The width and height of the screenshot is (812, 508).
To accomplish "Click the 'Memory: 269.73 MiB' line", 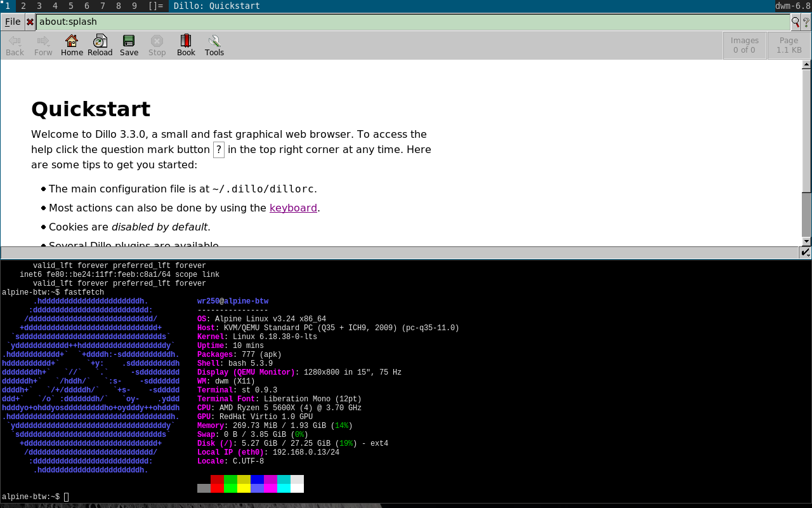I will [275, 426].
